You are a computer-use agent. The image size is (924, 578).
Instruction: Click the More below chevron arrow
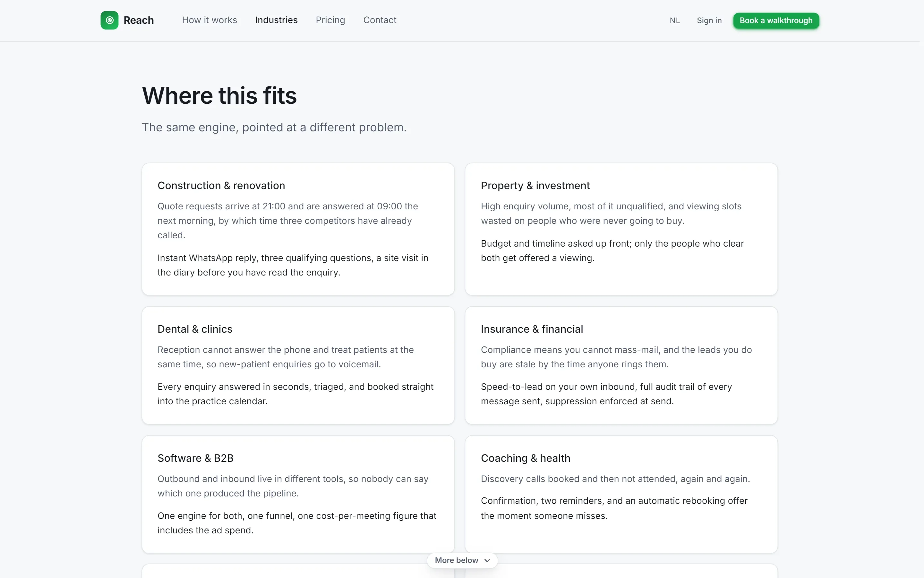click(x=487, y=560)
